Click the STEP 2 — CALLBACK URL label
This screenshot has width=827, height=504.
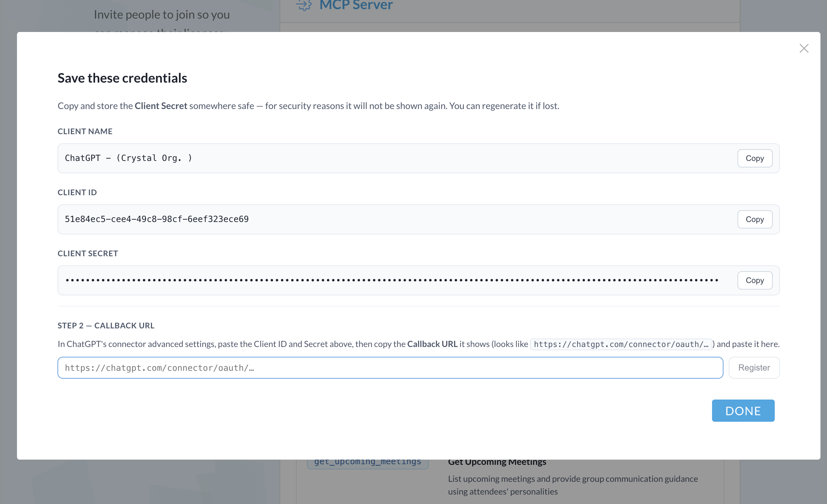106,325
